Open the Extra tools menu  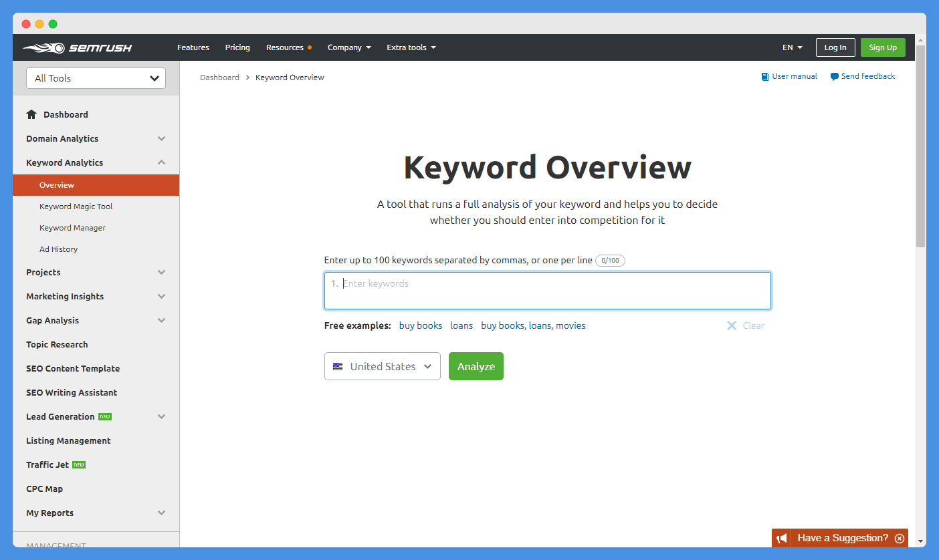coord(411,47)
